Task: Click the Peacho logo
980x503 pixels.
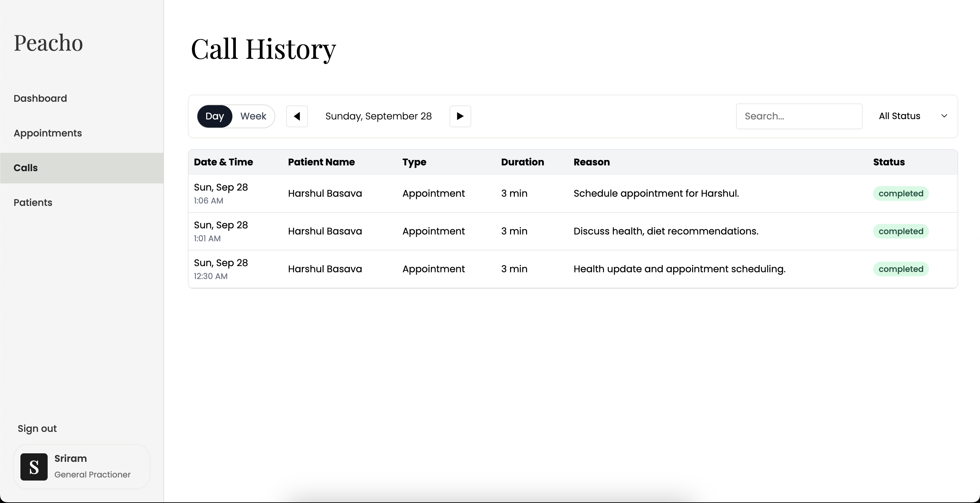Action: pyautogui.click(x=48, y=43)
